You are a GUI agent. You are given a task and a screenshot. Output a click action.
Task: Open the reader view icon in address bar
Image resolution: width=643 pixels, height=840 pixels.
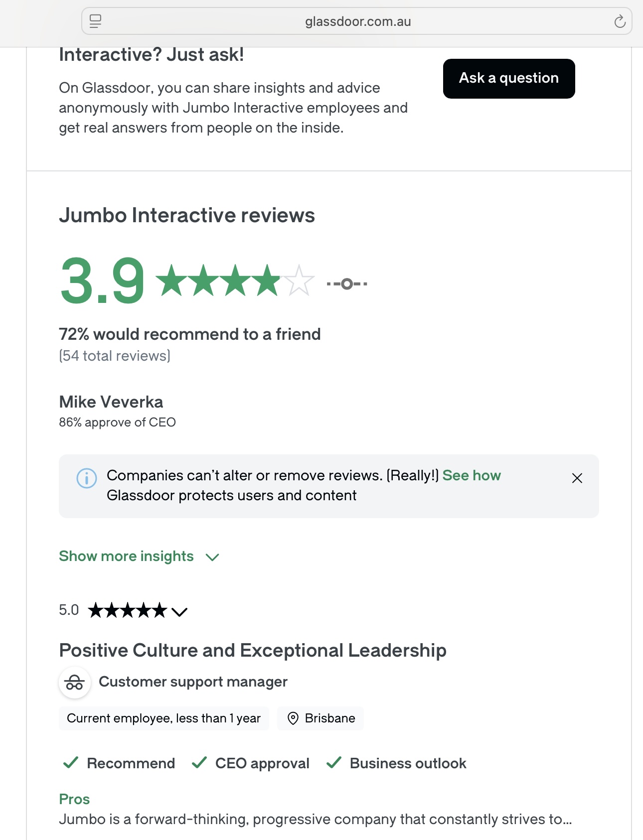click(95, 21)
